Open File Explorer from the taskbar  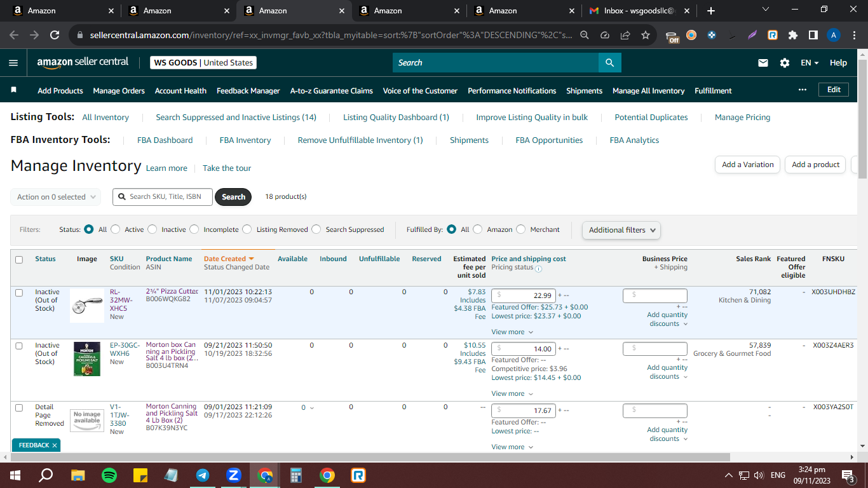point(78,475)
